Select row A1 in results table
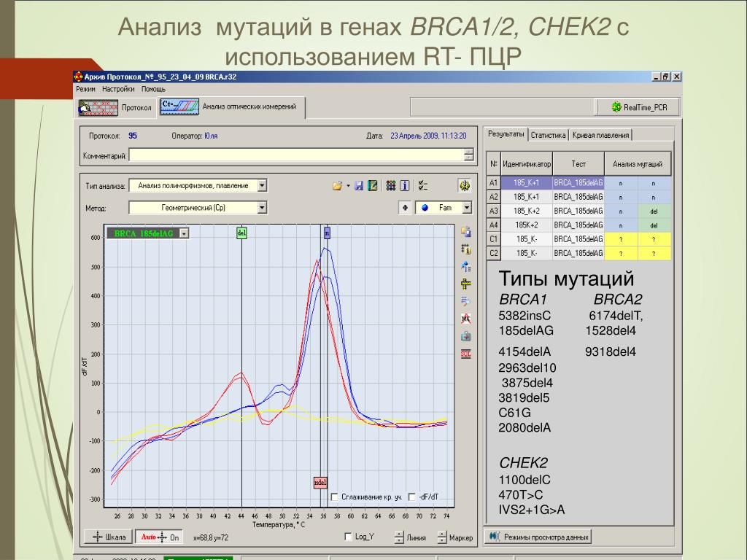 [x=578, y=183]
